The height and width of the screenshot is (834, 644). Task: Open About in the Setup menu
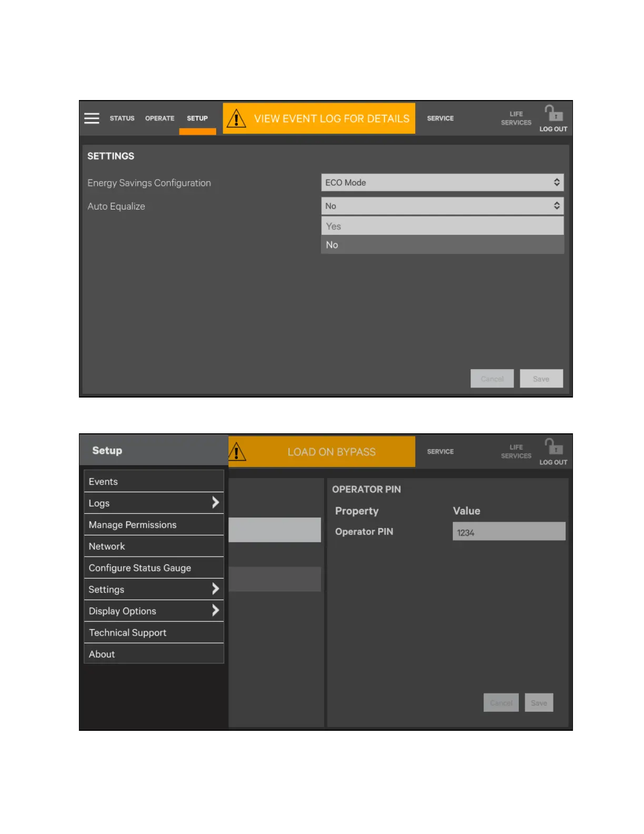154,654
